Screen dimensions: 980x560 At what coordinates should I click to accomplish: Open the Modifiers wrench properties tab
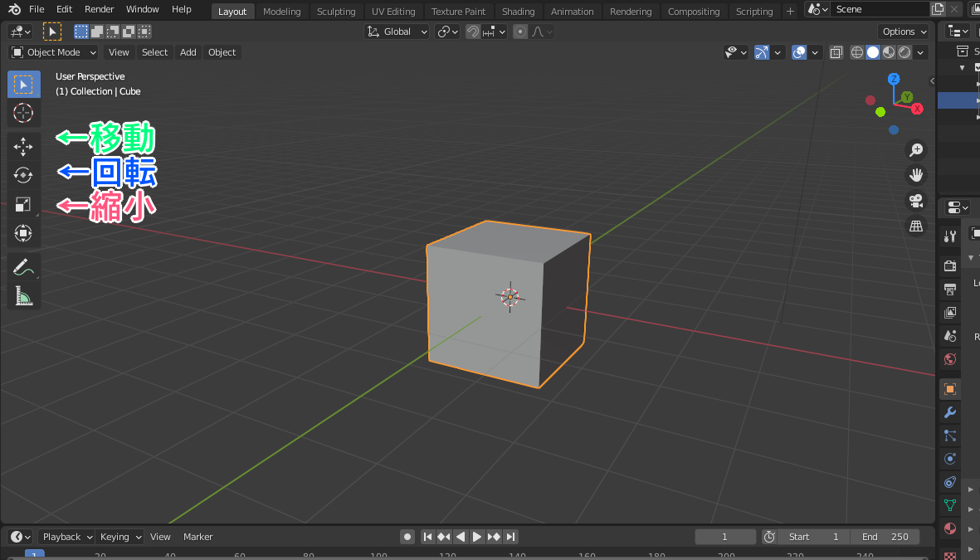(950, 412)
